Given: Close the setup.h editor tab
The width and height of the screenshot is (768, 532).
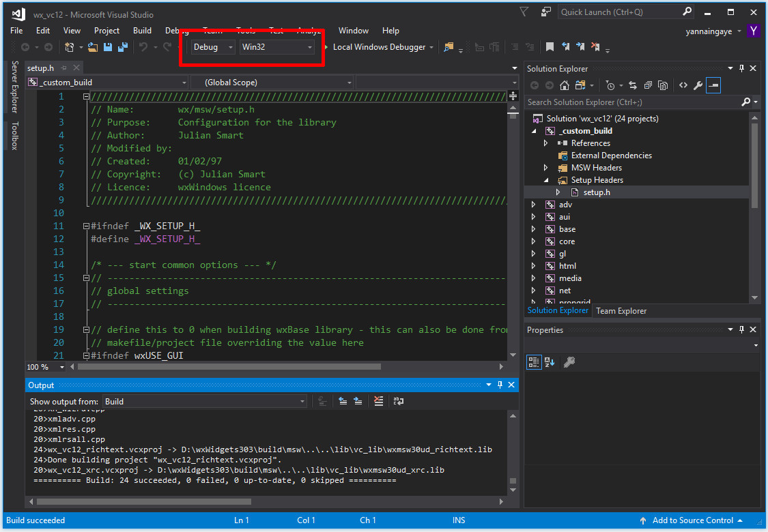Looking at the screenshot, I should pyautogui.click(x=76, y=68).
